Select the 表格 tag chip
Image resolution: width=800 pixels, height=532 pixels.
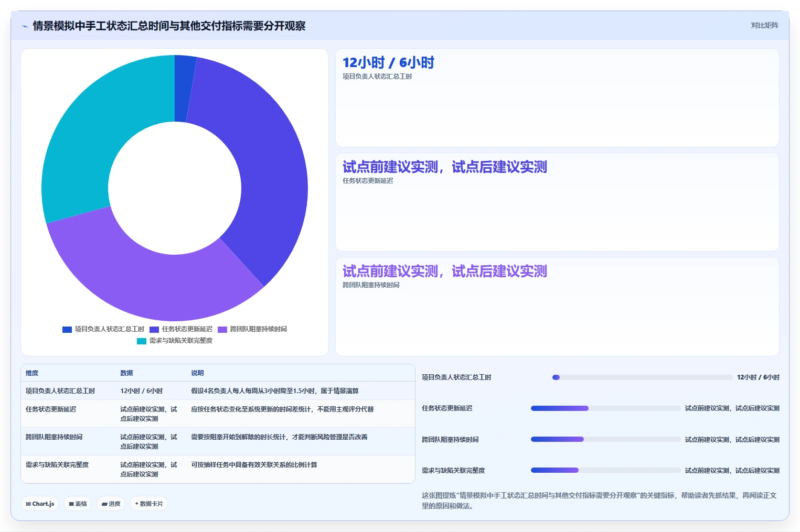pyautogui.click(x=78, y=504)
